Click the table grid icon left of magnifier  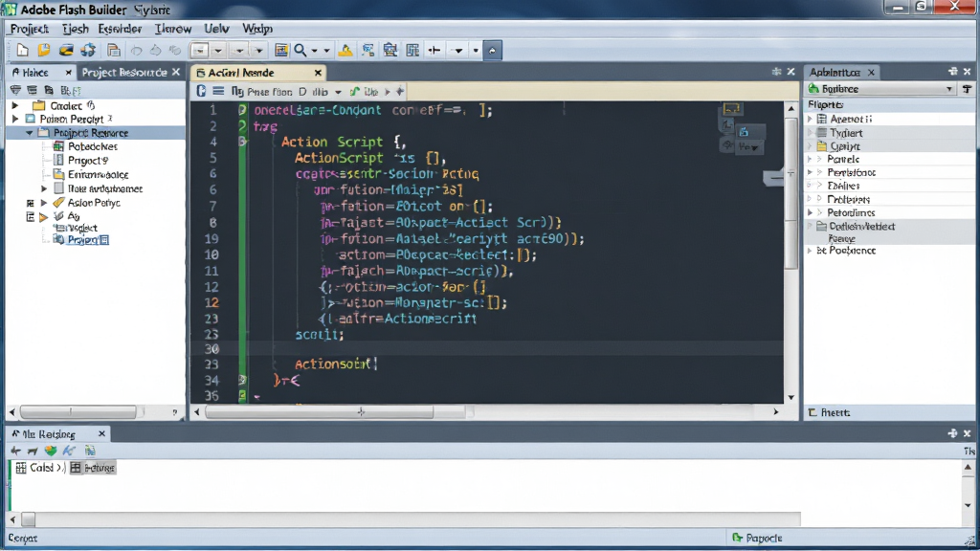coord(281,50)
